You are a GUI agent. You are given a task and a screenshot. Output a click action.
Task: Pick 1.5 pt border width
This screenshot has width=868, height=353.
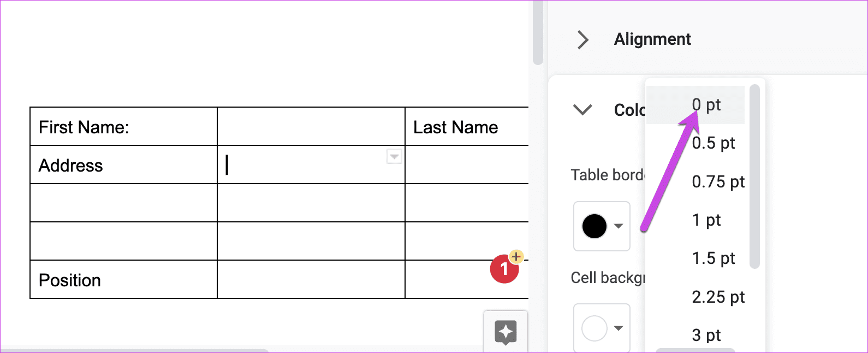click(x=695, y=258)
